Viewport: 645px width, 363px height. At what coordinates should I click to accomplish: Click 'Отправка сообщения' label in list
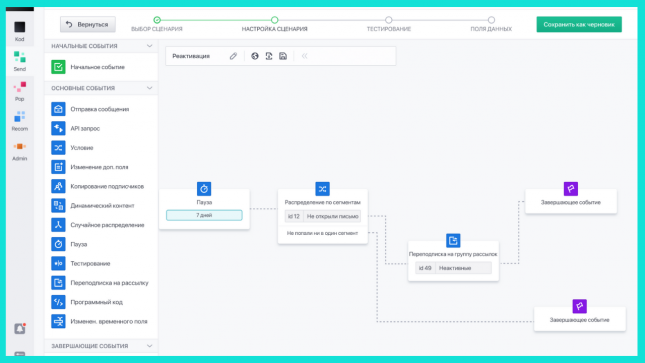[100, 109]
